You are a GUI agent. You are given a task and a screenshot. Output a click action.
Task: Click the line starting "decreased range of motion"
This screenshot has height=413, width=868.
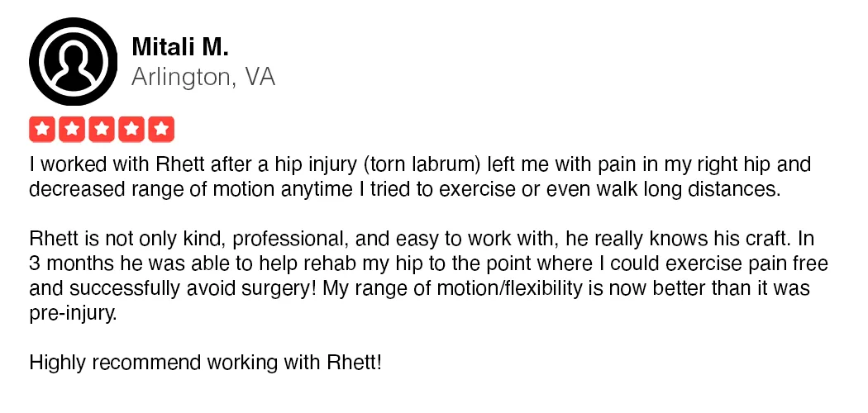click(405, 189)
